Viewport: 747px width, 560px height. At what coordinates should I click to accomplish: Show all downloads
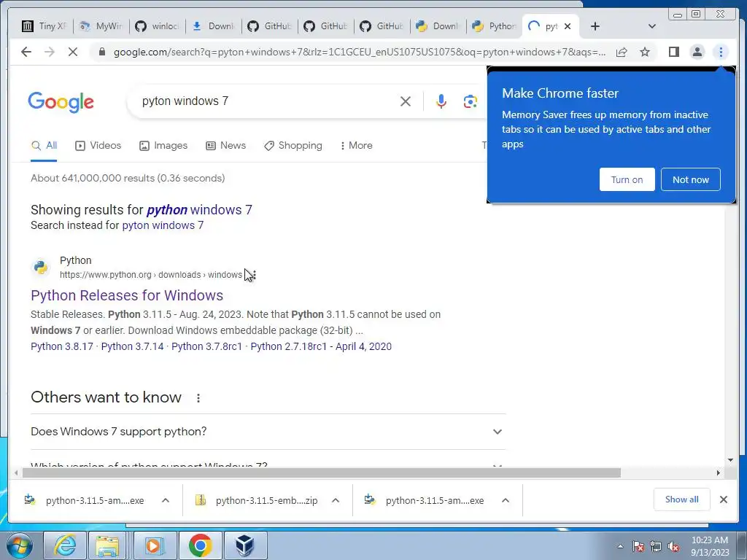click(x=682, y=499)
